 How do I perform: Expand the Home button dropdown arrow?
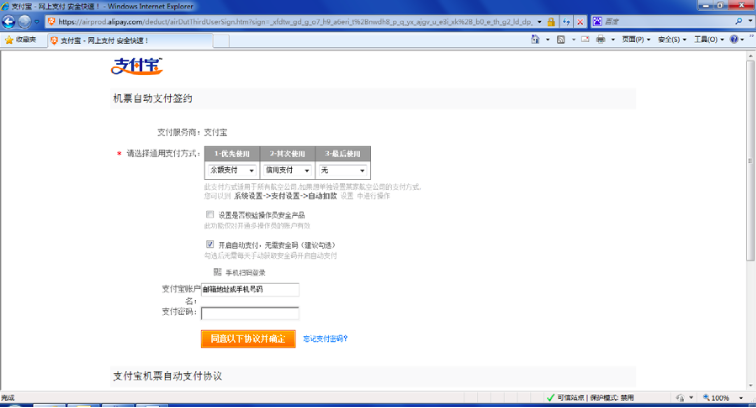coord(548,40)
